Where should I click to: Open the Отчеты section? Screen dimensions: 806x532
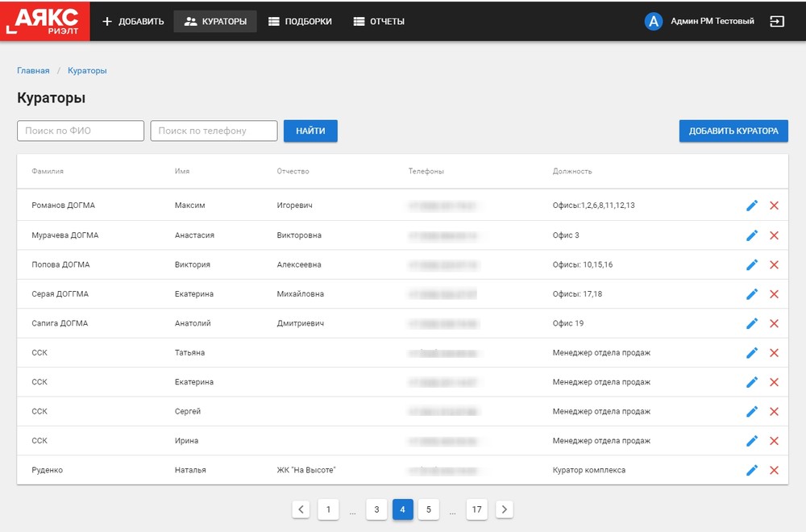coord(379,22)
